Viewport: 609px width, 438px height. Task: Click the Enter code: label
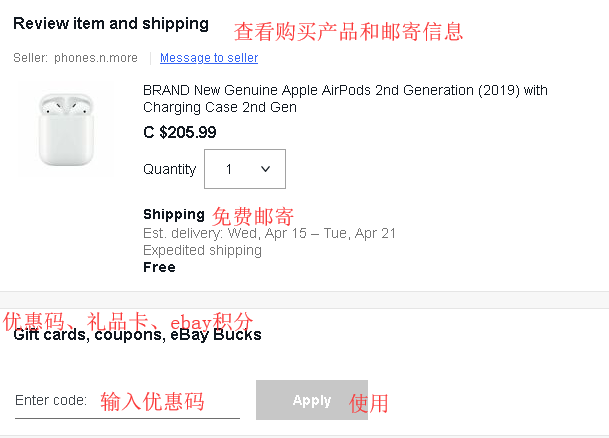point(51,400)
